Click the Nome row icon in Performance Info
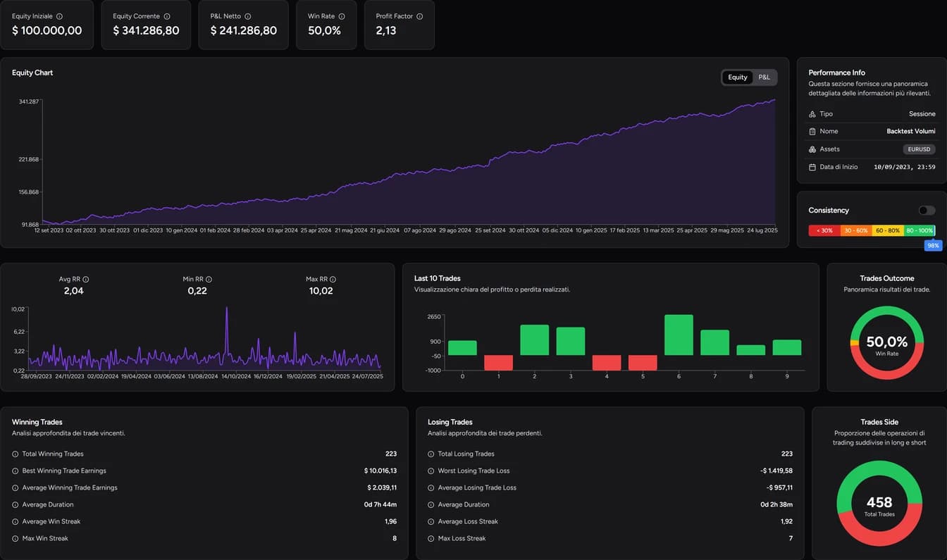 coord(812,132)
